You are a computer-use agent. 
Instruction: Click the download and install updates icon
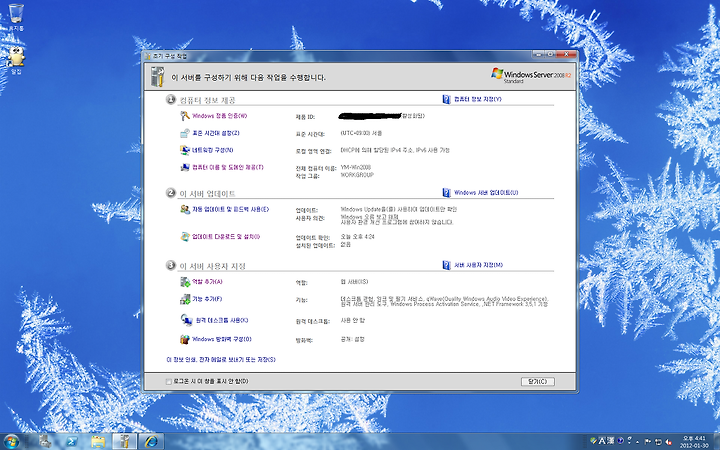click(x=185, y=237)
